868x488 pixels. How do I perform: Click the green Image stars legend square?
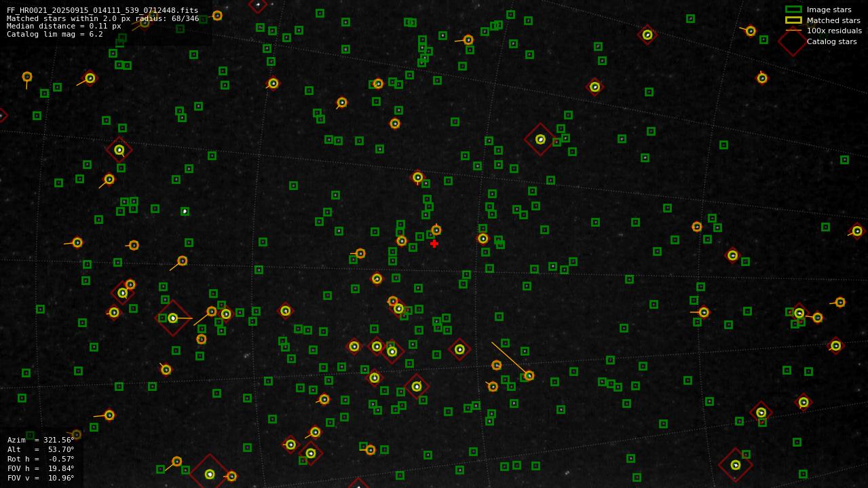[793, 10]
